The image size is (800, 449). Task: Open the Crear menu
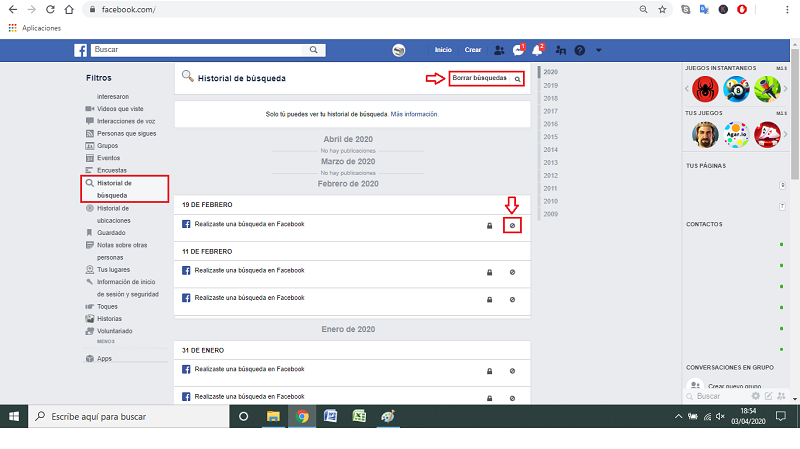tap(473, 50)
